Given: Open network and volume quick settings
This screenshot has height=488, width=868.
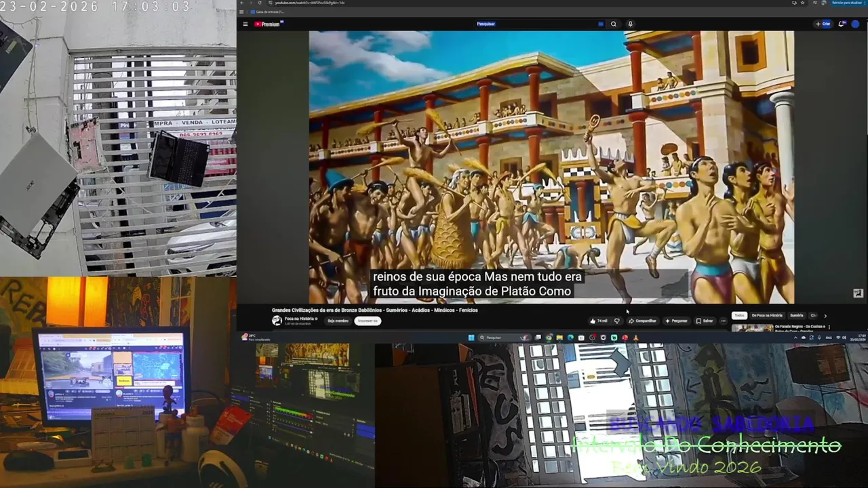Looking at the screenshot, I should (x=841, y=338).
